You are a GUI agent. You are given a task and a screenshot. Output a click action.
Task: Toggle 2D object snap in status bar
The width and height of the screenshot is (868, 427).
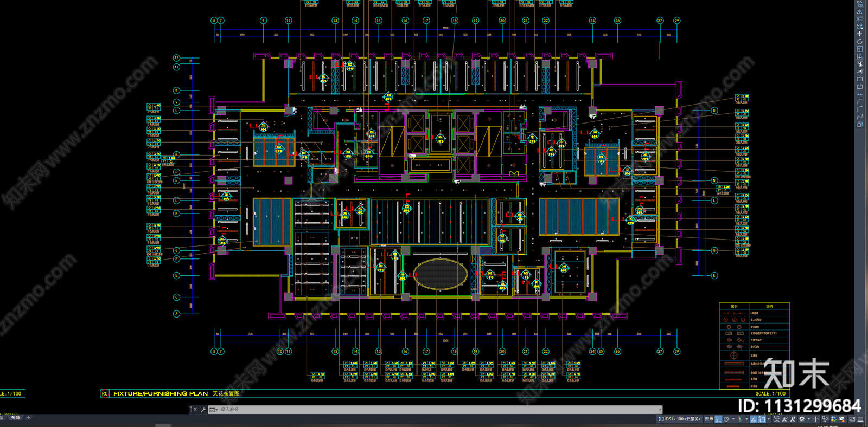click(x=762, y=419)
